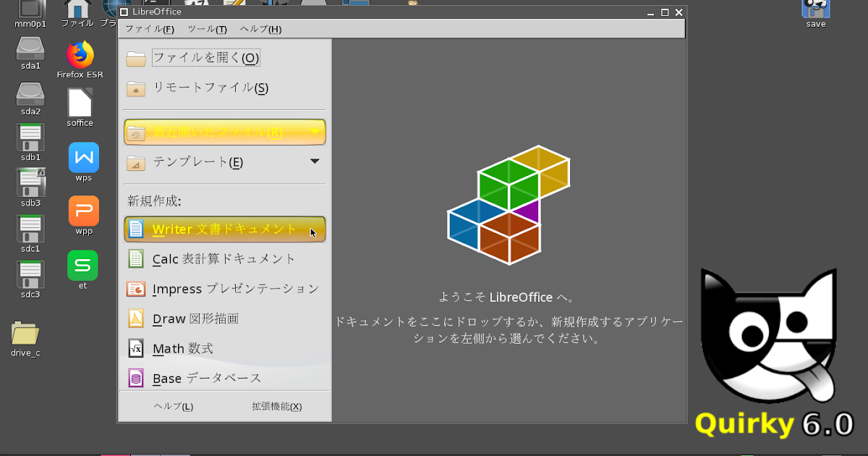Click the 新規作成: label

[154, 200]
